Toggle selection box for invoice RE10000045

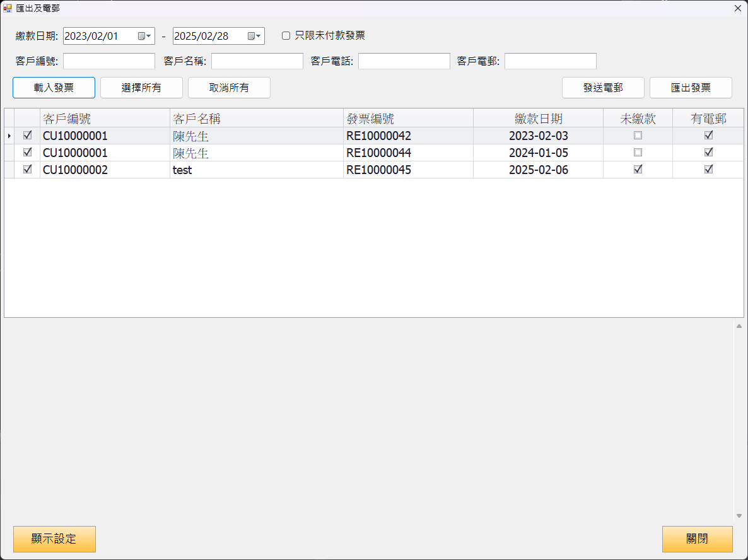point(27,170)
